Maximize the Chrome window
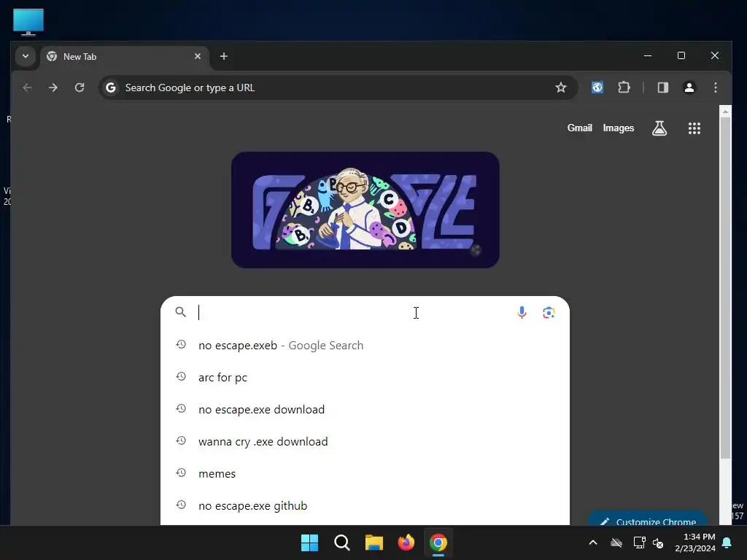This screenshot has height=560, width=747. (681, 55)
